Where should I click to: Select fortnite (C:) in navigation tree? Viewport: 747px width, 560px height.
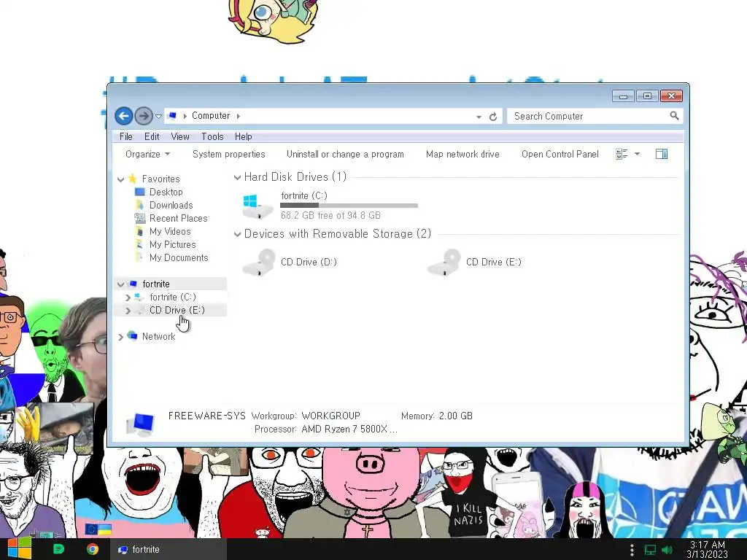(x=172, y=297)
